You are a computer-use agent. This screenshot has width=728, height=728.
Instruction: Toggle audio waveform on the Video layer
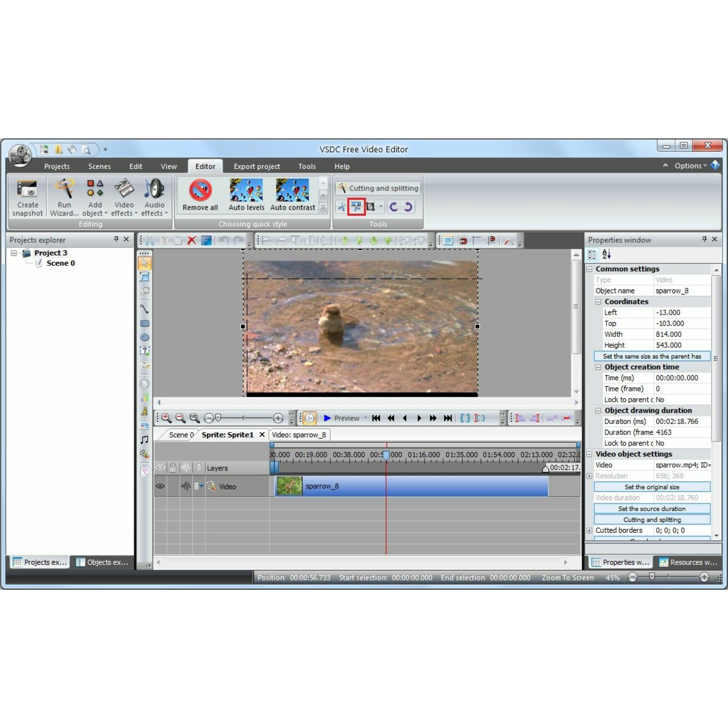pyautogui.click(x=185, y=486)
